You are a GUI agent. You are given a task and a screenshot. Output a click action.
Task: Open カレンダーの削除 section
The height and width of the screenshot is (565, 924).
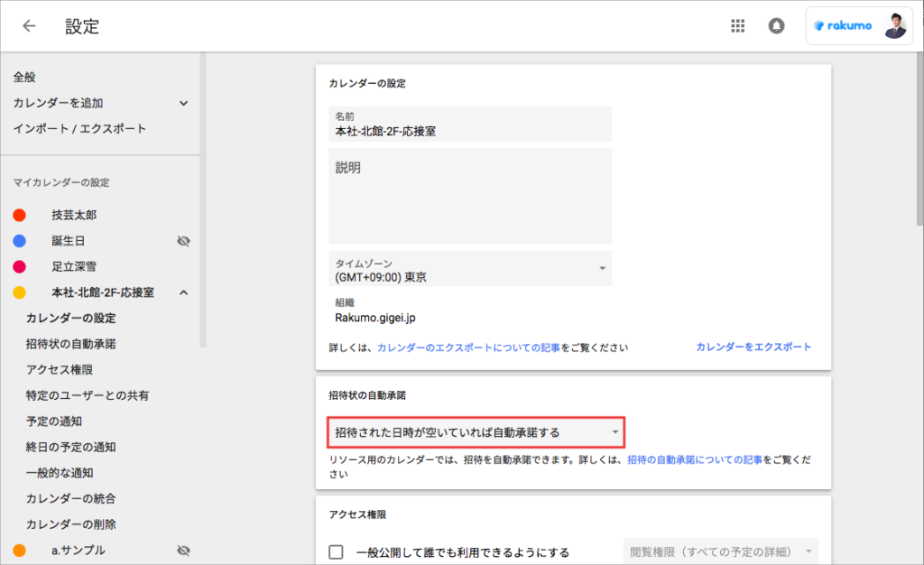tap(70, 524)
